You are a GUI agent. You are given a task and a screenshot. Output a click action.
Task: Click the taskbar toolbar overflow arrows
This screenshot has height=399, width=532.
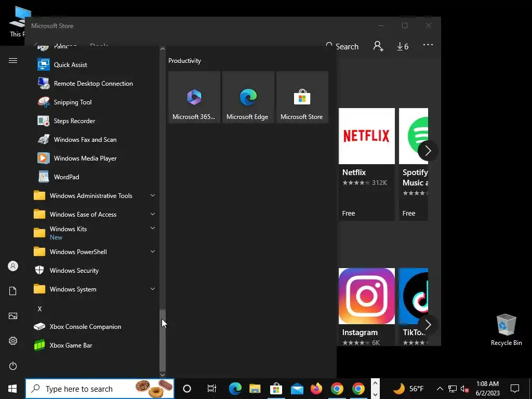tap(375, 389)
